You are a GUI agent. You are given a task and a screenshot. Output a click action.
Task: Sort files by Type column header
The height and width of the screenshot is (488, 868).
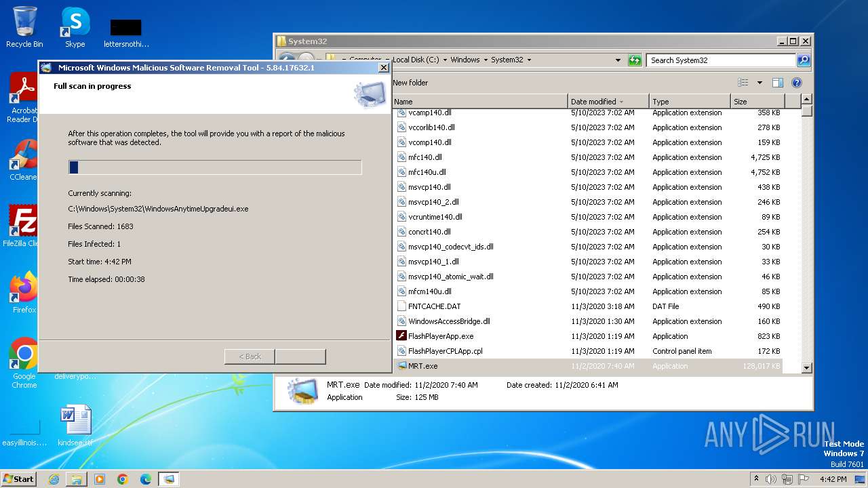[690, 102]
